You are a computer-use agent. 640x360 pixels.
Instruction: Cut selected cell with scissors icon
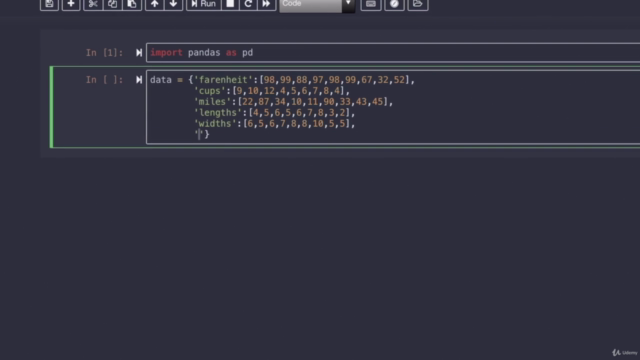click(93, 4)
